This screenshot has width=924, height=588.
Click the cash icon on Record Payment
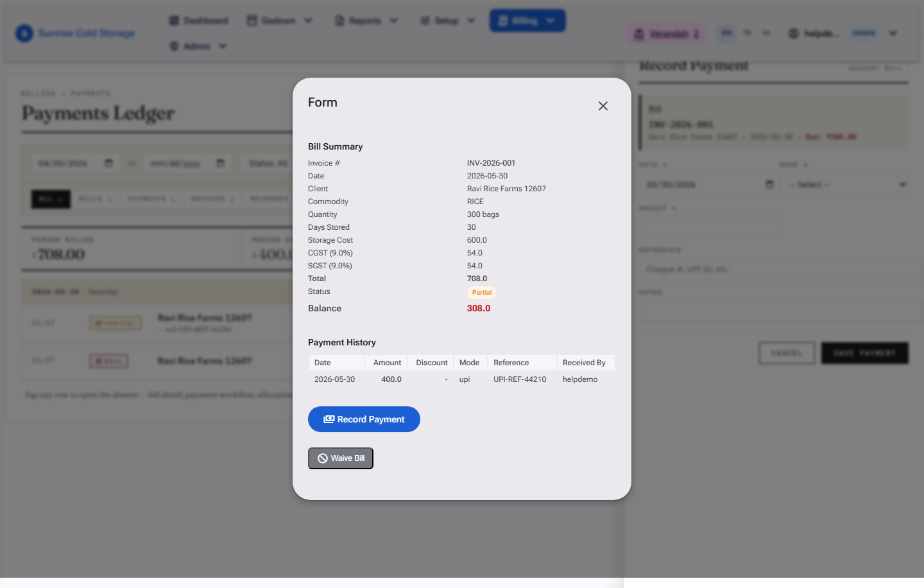point(329,419)
